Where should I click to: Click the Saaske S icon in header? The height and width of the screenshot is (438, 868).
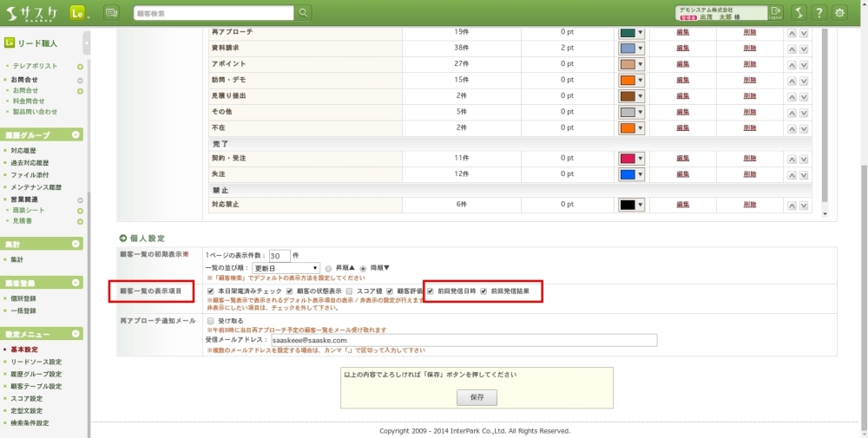(798, 13)
